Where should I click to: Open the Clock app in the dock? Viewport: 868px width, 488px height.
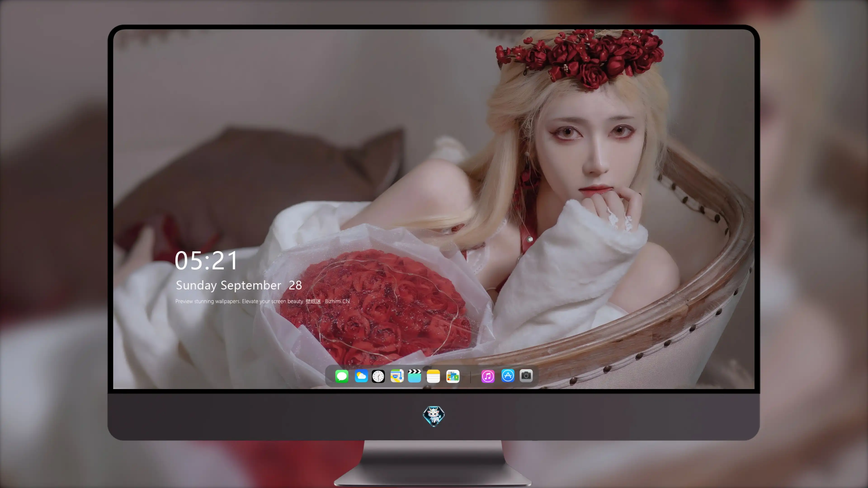coord(378,376)
